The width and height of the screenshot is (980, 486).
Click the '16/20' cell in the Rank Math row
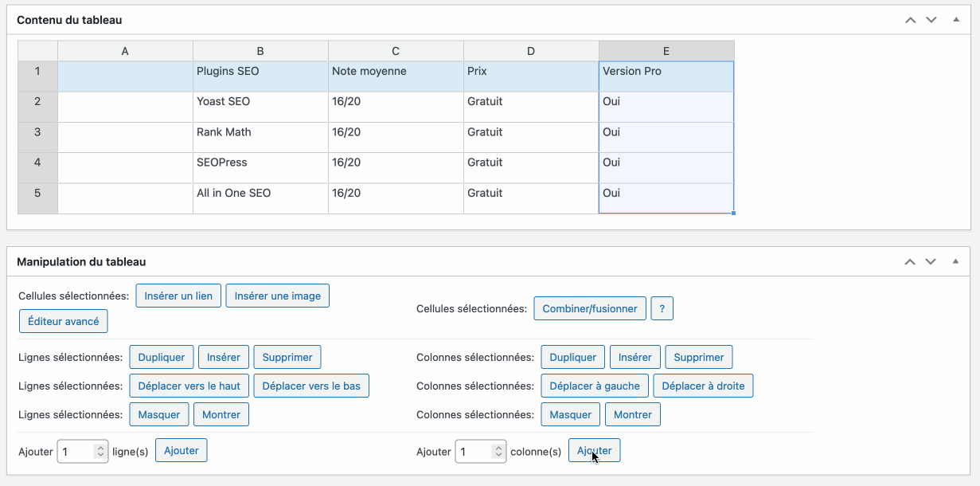tap(396, 137)
